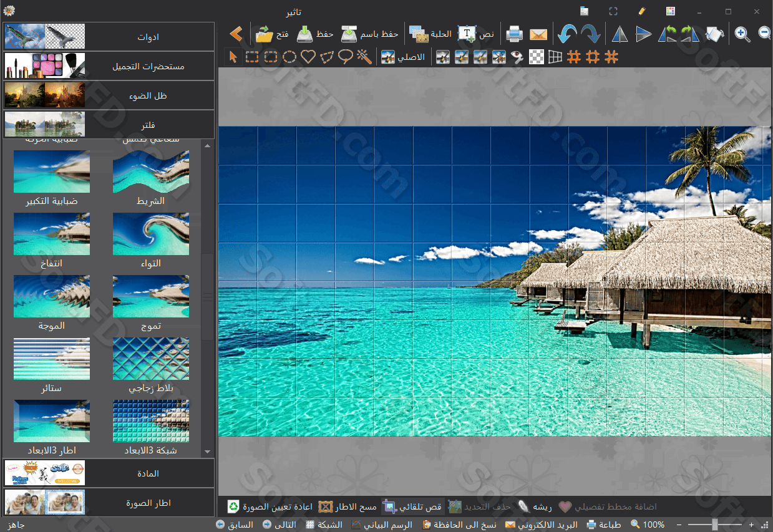Click the eye with wrench icon

(x=517, y=57)
